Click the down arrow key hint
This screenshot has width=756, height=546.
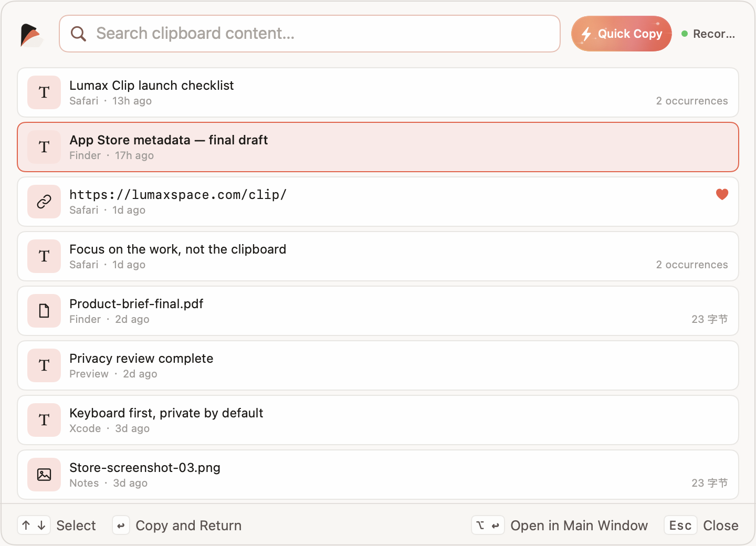[41, 525]
